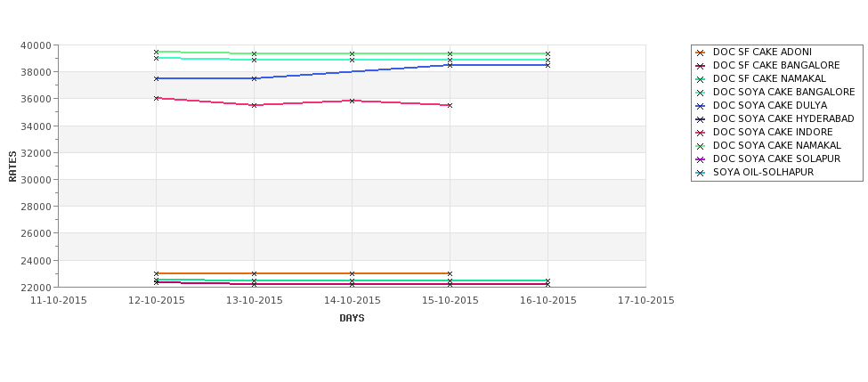
Task: Select the DOC SOYA CAKE SOLAPUR legend label
Action: 776,158
